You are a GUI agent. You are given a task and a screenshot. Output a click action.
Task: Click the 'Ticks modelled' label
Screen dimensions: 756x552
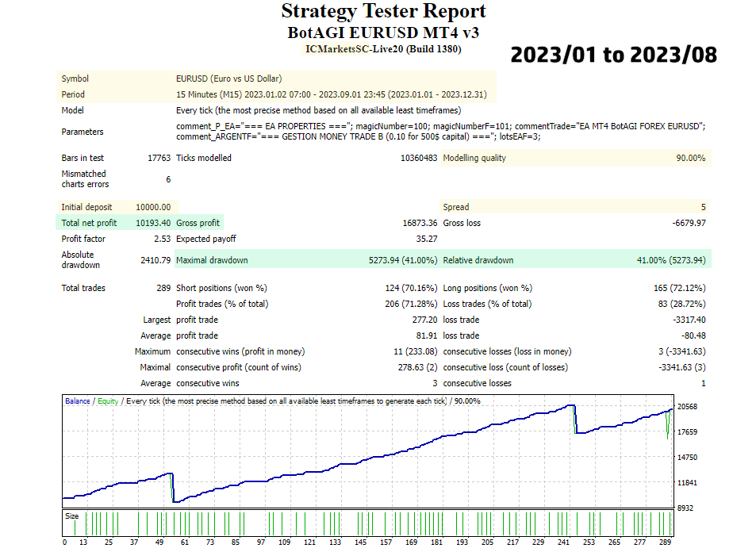204,158
